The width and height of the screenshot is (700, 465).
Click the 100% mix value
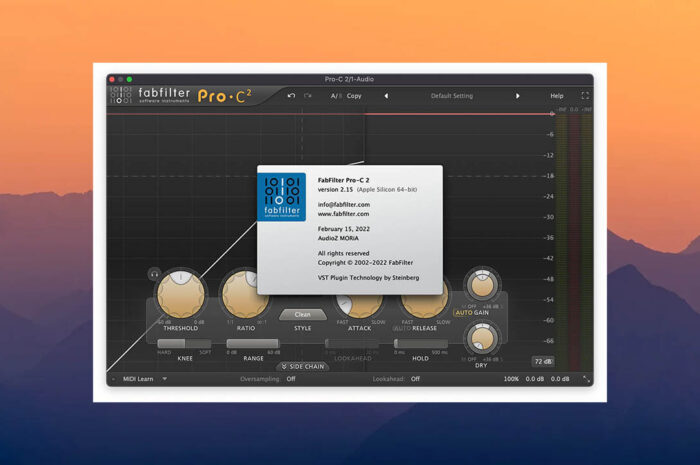[x=511, y=379]
